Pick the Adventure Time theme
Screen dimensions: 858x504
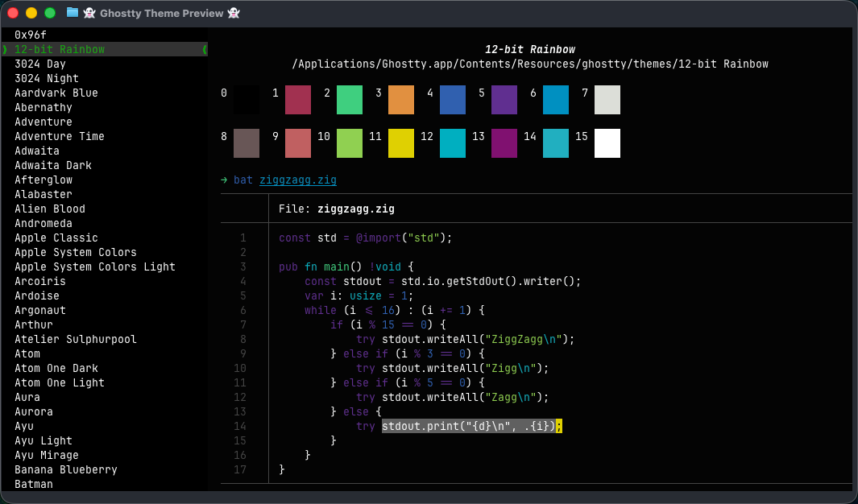click(x=60, y=136)
